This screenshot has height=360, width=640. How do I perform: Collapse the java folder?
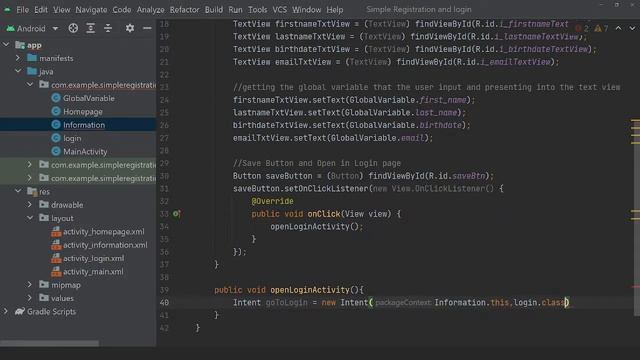point(18,71)
